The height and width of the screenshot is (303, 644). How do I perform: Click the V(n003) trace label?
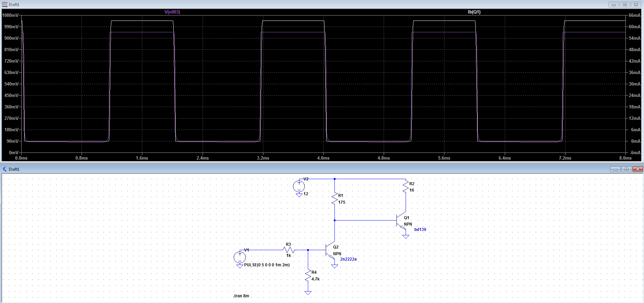[x=172, y=12]
